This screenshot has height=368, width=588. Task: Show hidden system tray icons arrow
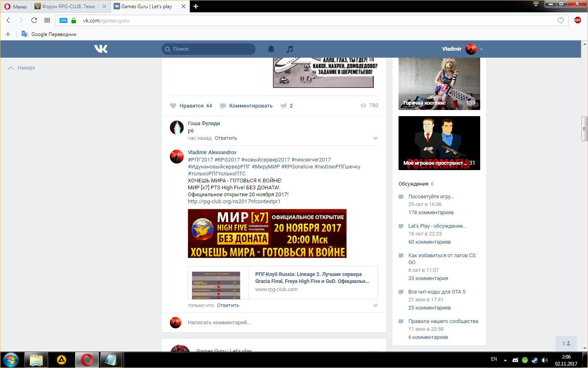[505, 360]
